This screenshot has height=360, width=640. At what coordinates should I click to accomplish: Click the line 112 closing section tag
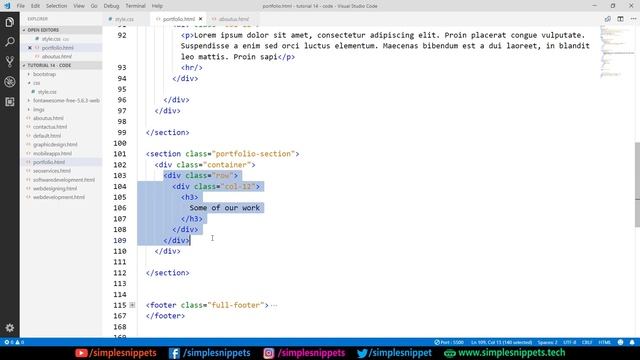tap(168, 273)
